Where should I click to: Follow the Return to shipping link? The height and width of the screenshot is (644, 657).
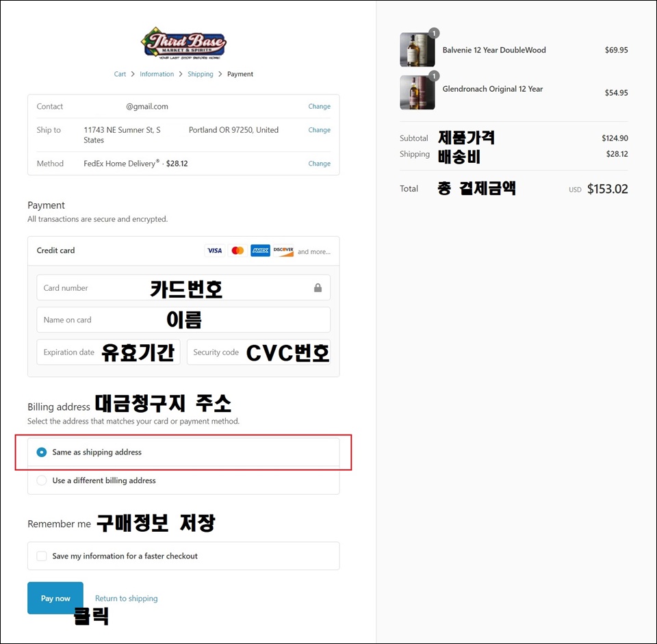[127, 598]
